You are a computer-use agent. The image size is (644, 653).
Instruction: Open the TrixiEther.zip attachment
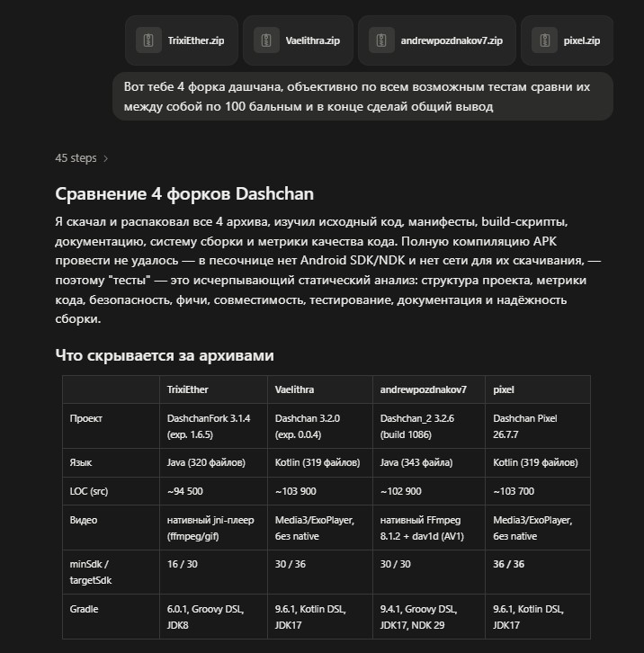coord(182,40)
